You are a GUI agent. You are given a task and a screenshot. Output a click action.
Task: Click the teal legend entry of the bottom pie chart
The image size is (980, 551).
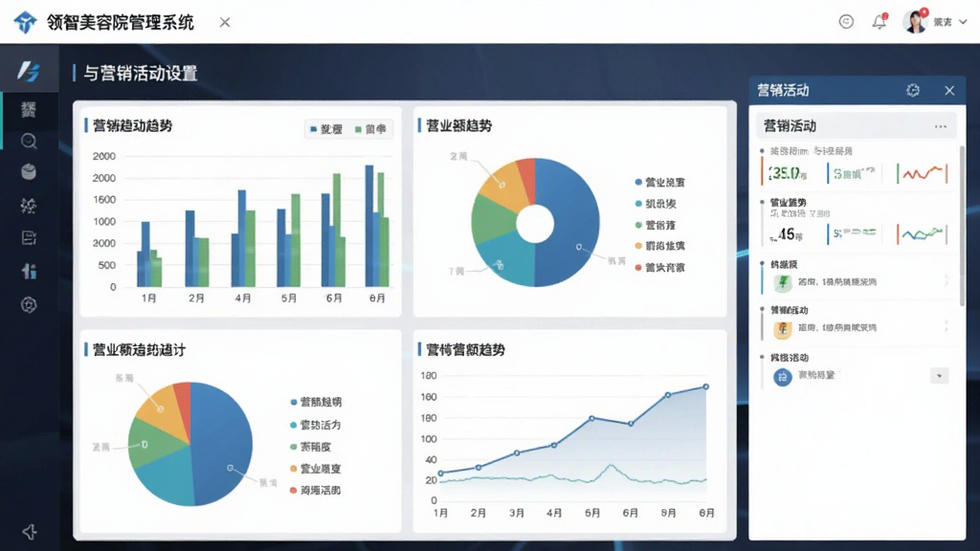[316, 425]
